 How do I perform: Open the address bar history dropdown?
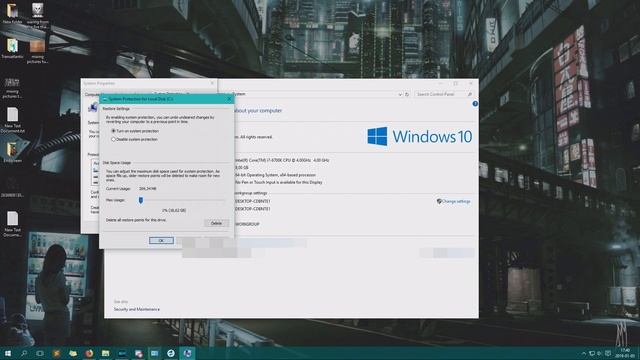pyautogui.click(x=400, y=94)
